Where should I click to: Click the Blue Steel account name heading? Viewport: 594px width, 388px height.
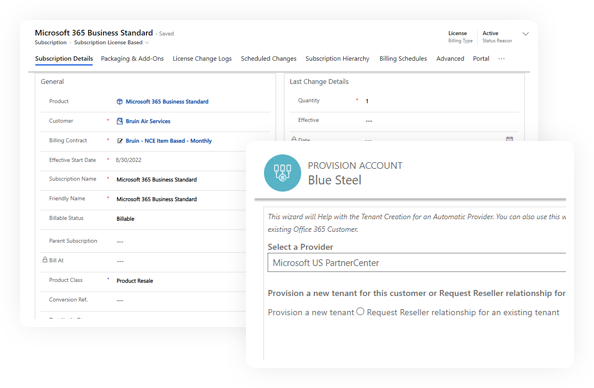(x=335, y=180)
